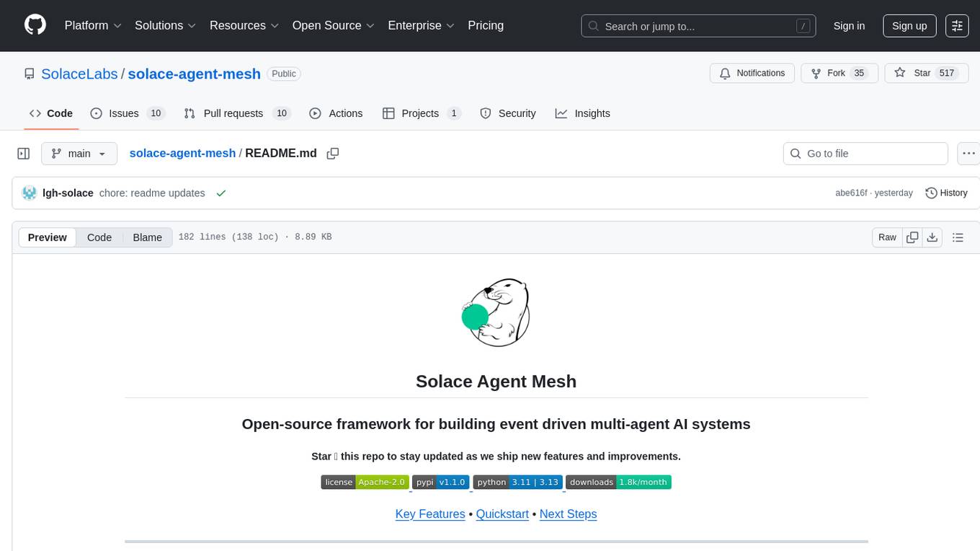Click the 182 lines file size text
The width and height of the screenshot is (980, 551).
(254, 237)
